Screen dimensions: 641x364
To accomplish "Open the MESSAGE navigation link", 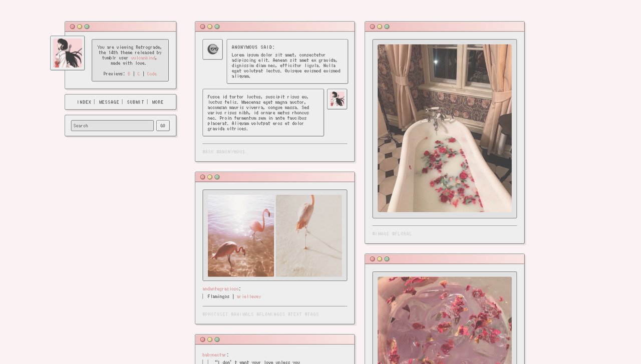I will click(x=109, y=102).
